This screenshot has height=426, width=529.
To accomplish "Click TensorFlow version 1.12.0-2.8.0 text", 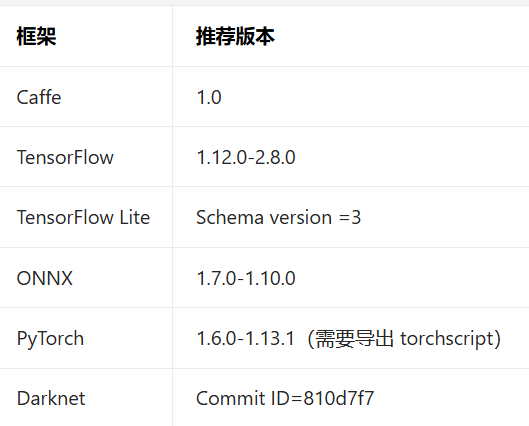I will (246, 158).
